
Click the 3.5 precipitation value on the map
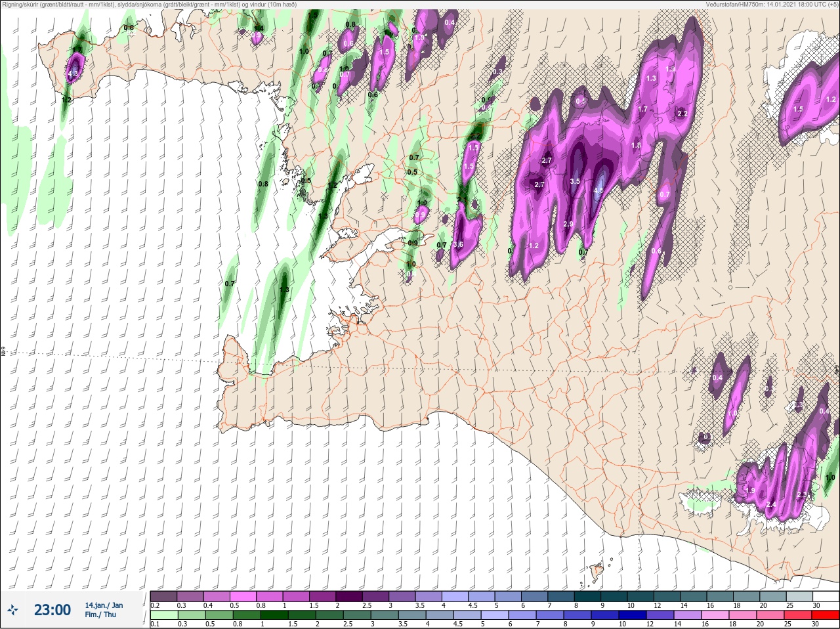(x=575, y=181)
